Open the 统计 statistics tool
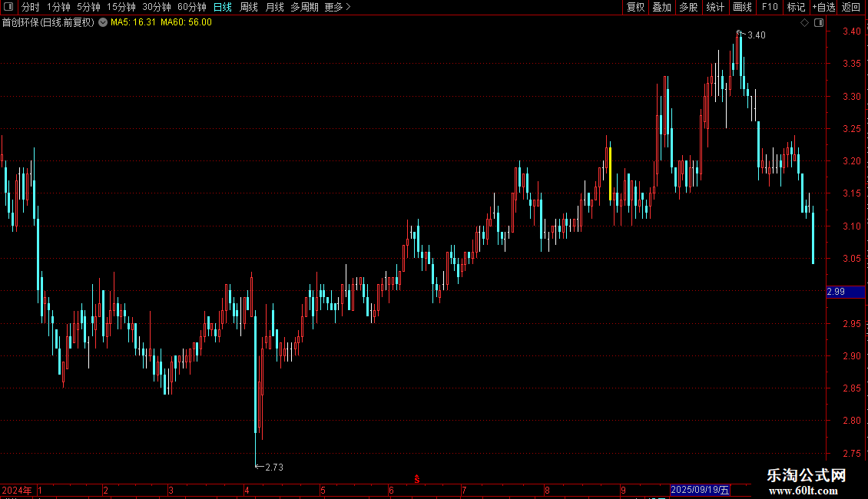This screenshot has width=868, height=499. click(x=714, y=7)
